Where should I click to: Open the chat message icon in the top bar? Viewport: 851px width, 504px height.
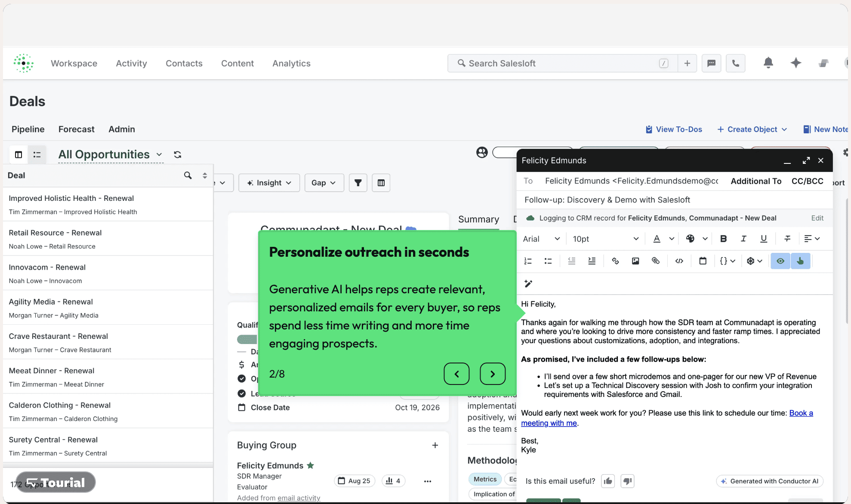[x=711, y=63]
